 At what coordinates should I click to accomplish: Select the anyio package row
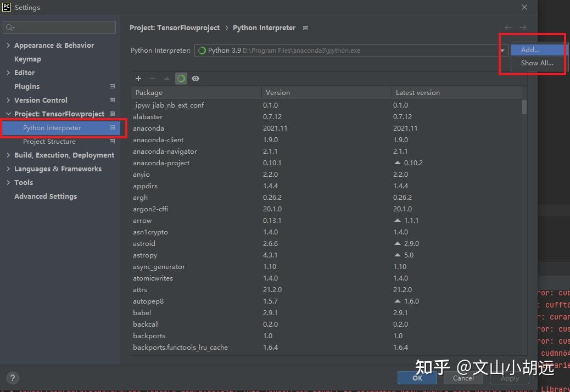click(326, 175)
